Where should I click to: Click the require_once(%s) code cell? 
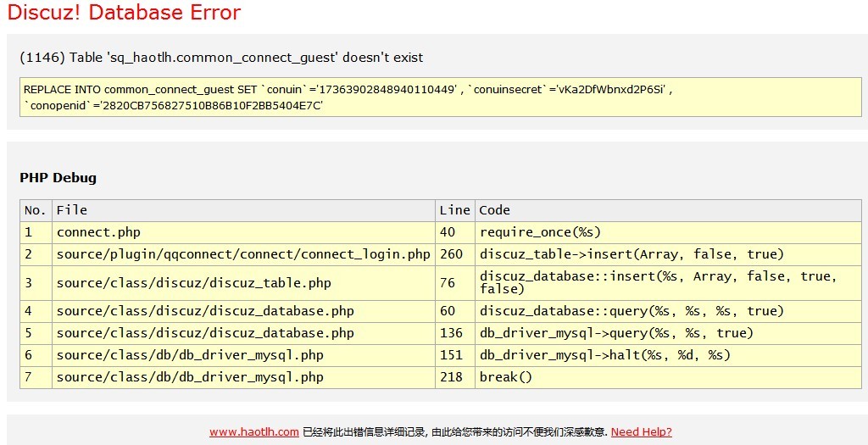[540, 232]
